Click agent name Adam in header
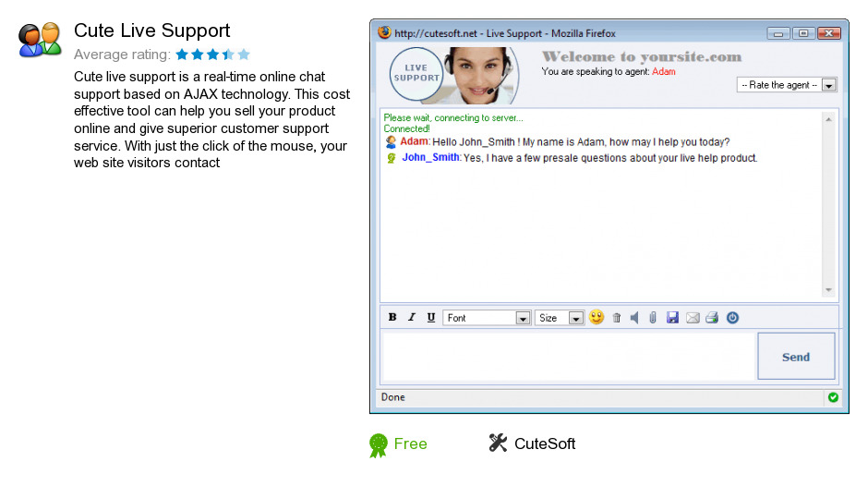This screenshot has height=486, width=868. pyautogui.click(x=664, y=71)
